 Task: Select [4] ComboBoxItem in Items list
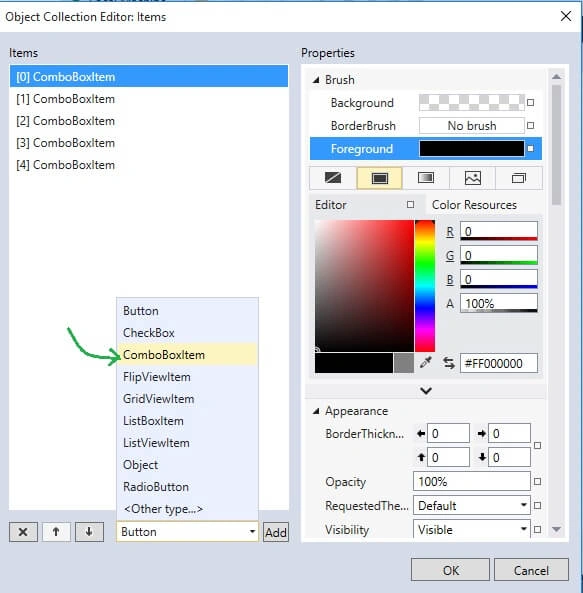pyautogui.click(x=149, y=165)
